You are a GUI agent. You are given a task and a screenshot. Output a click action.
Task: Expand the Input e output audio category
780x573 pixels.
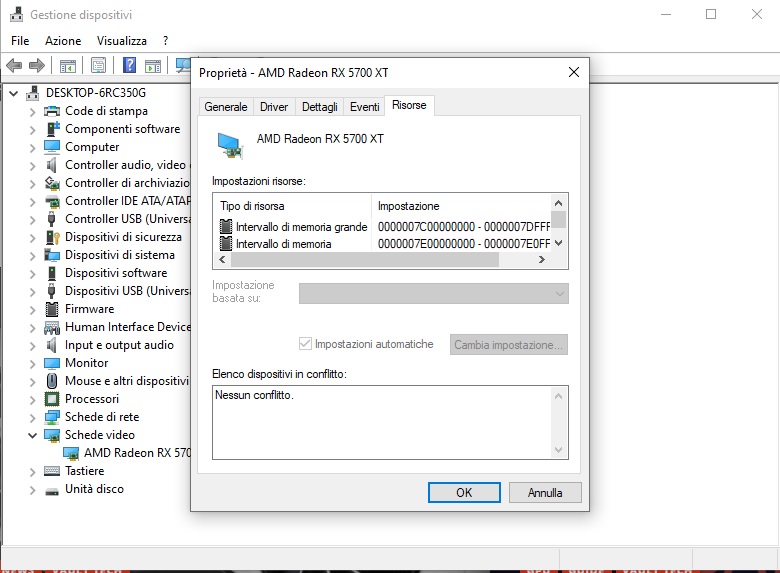click(32, 346)
